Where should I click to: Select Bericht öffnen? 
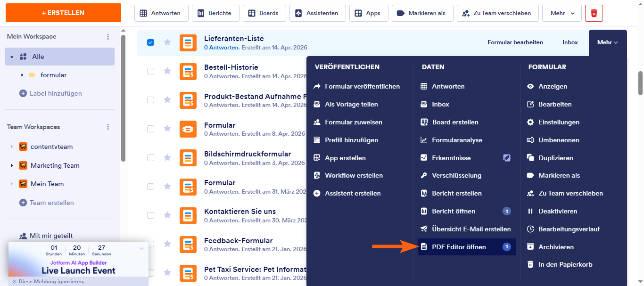tap(467, 211)
